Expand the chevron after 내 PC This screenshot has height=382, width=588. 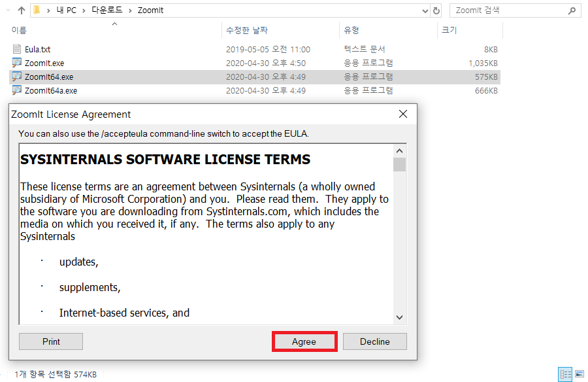(84, 10)
